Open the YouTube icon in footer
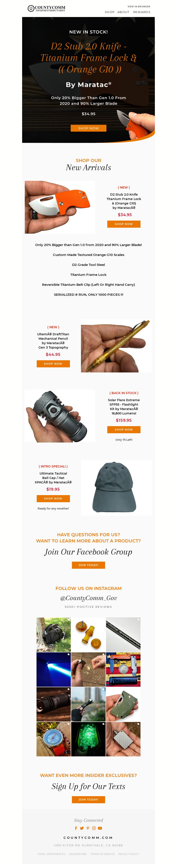The height and width of the screenshot is (868, 177). [100, 828]
